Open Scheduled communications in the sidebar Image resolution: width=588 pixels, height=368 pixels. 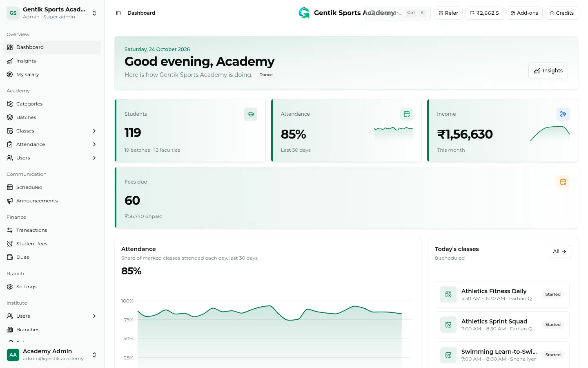tap(52, 187)
